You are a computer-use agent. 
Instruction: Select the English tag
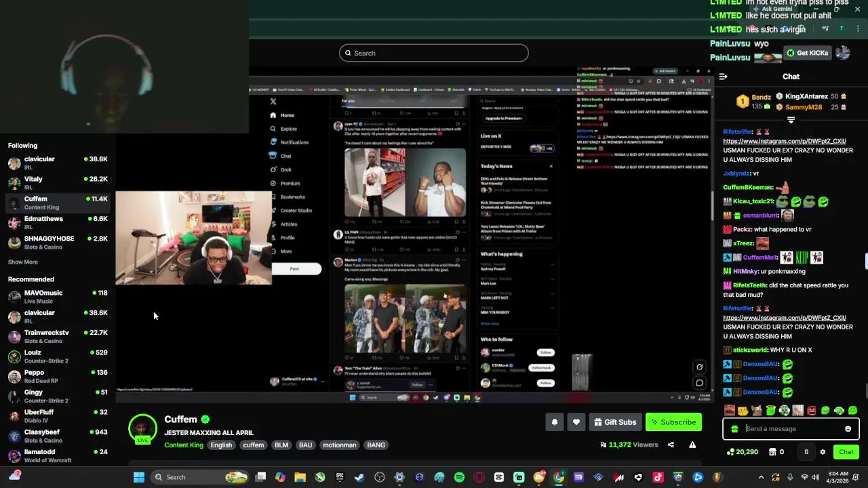[221, 445]
